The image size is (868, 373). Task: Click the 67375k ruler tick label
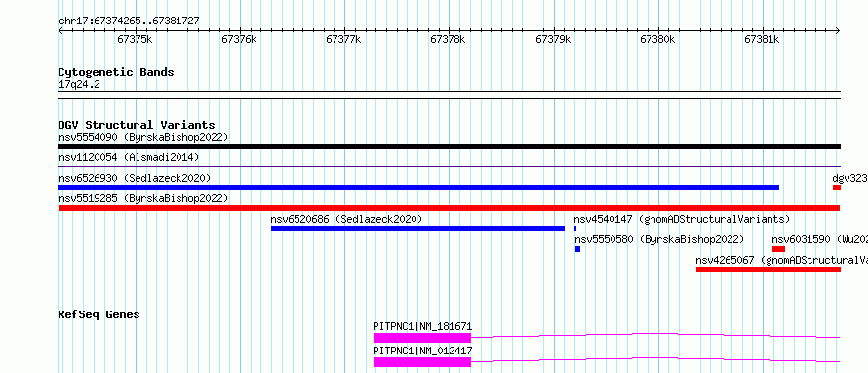pyautogui.click(x=135, y=39)
